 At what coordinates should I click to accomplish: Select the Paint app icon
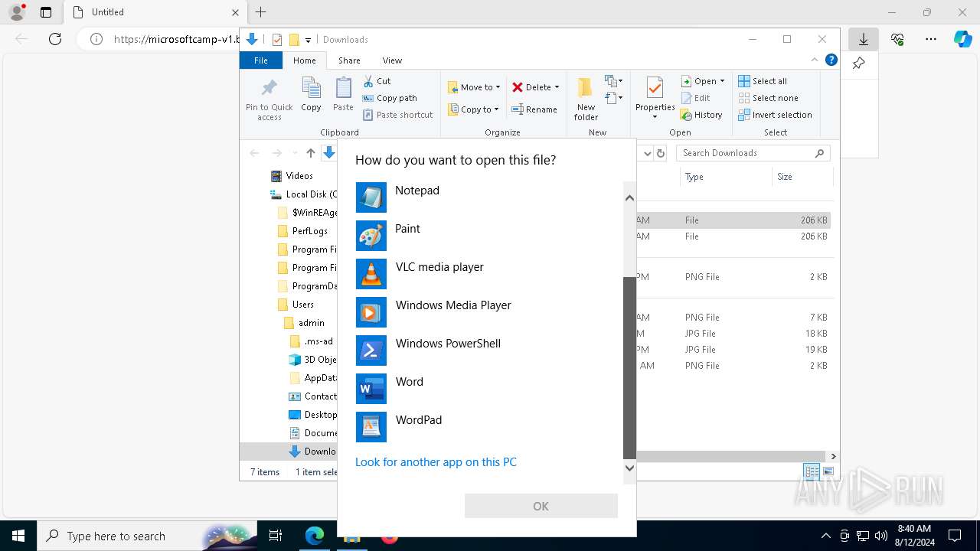371,236
